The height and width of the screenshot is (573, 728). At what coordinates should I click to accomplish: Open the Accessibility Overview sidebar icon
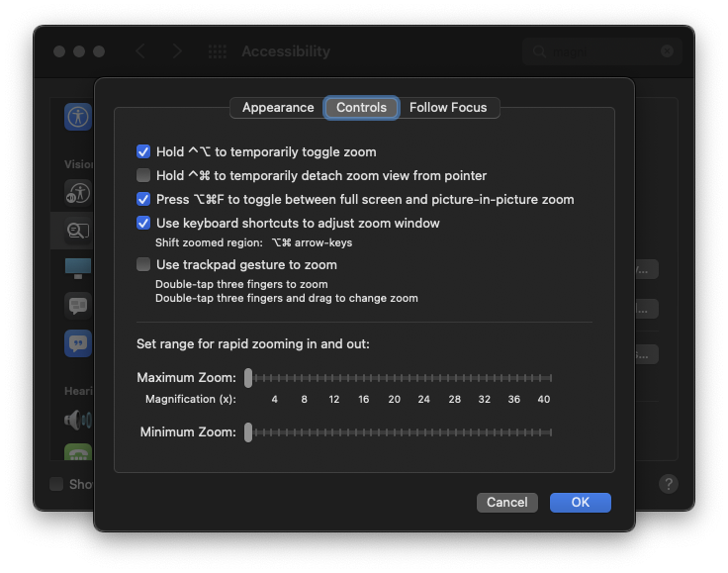(x=78, y=117)
